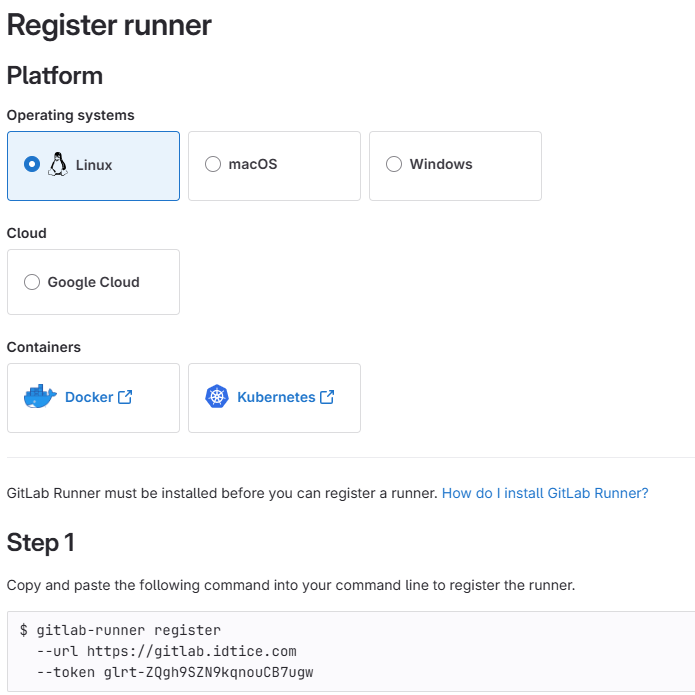The height and width of the screenshot is (695, 695).
Task: Select the macOS radio button
Action: pyautogui.click(x=212, y=165)
